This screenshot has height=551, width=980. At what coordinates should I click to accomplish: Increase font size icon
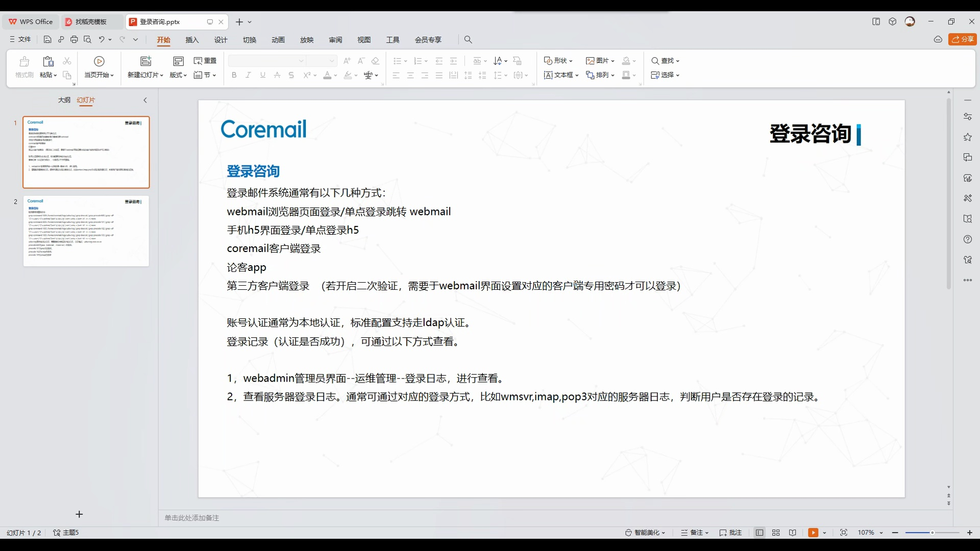pos(347,61)
